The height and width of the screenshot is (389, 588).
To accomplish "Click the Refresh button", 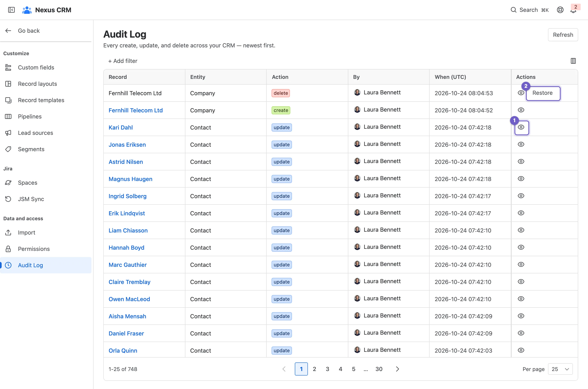I will (563, 35).
